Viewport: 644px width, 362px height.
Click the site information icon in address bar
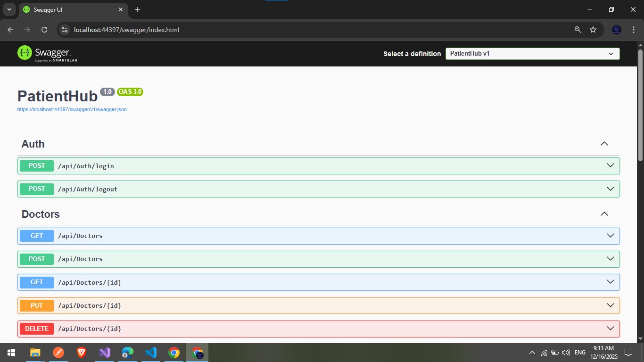(65, 30)
